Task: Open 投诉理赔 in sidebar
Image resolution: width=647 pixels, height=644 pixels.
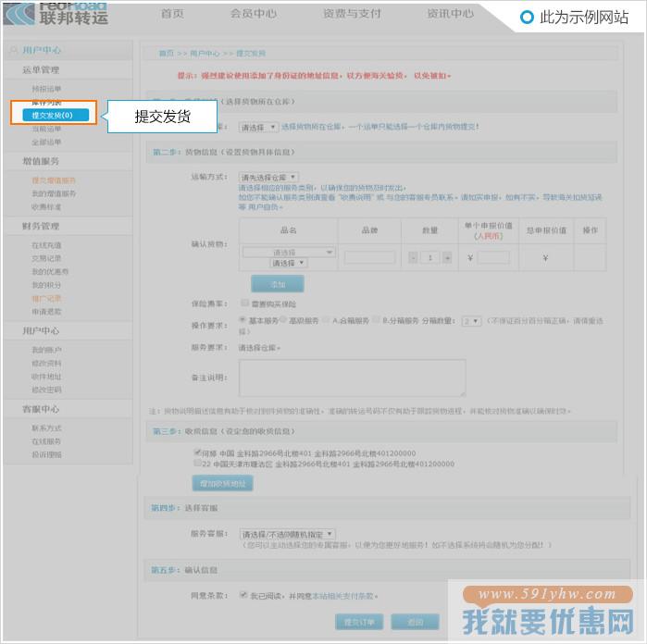Action: pyautogui.click(x=46, y=454)
